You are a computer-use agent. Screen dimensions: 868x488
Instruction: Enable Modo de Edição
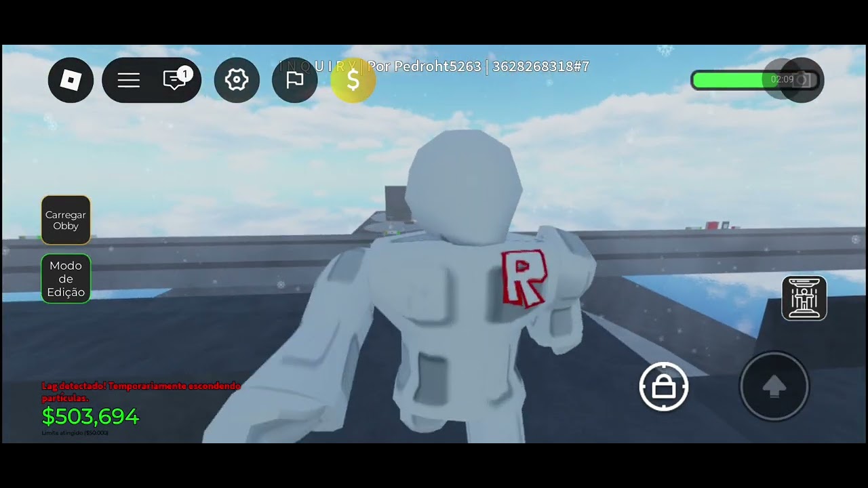[x=66, y=279]
